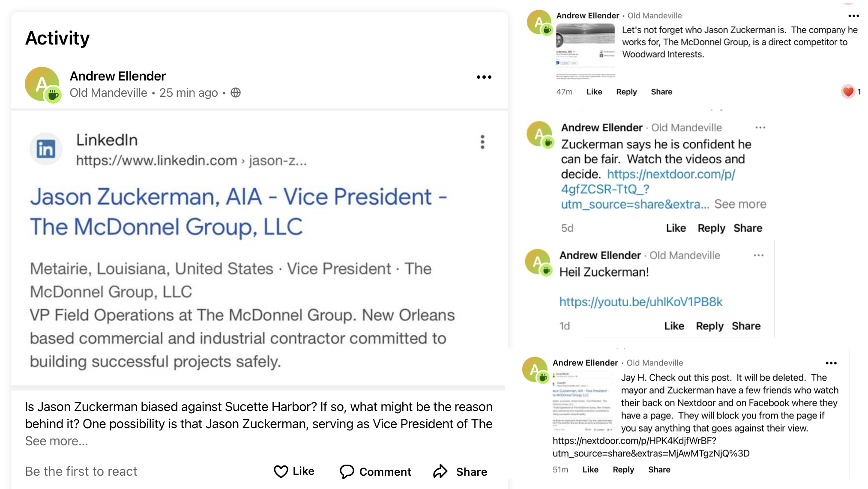Click the Share arrow icon on the main post
868x489 pixels.
pyautogui.click(x=440, y=471)
